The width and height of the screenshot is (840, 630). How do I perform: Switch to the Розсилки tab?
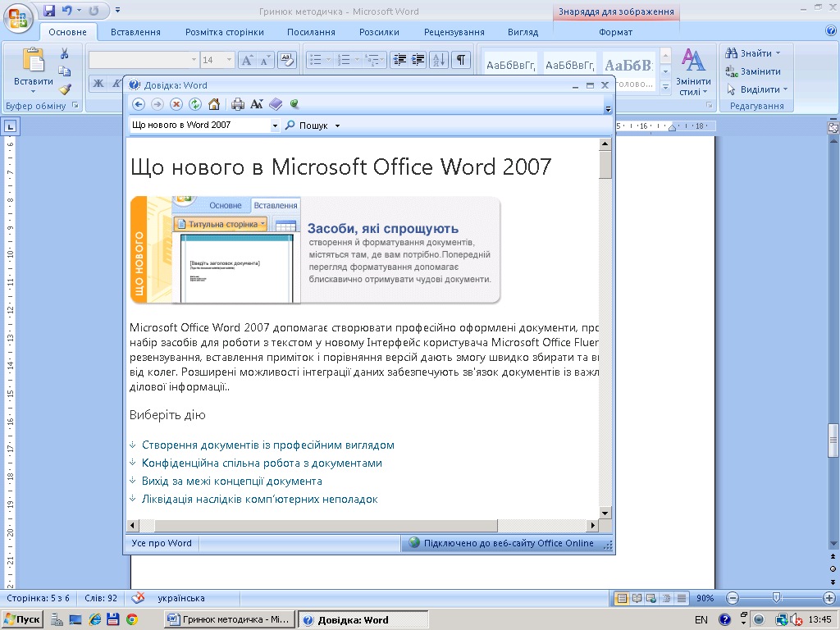pos(379,32)
